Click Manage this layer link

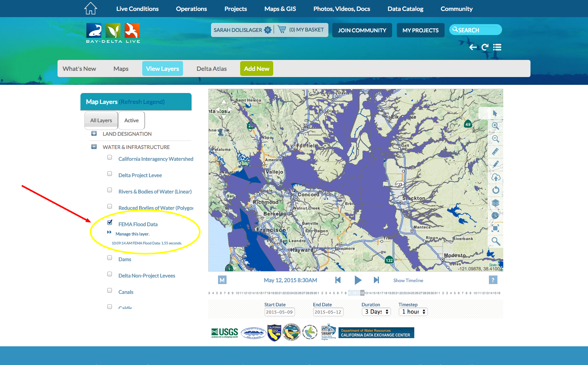(x=133, y=234)
